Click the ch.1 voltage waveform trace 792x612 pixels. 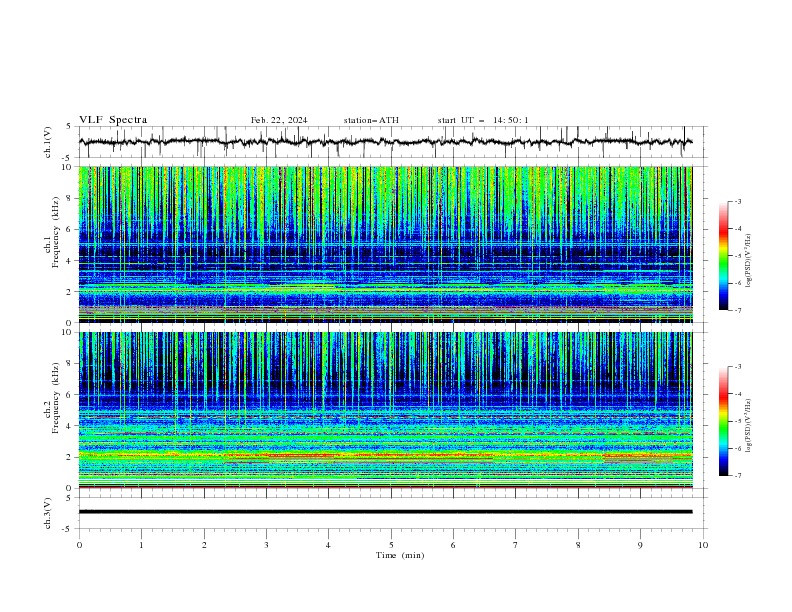385,142
